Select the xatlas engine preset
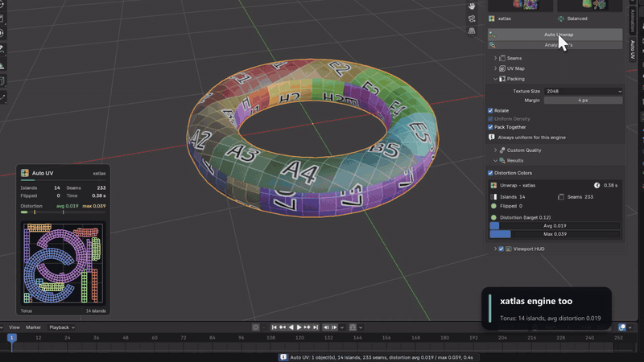644x362 pixels. [500, 19]
